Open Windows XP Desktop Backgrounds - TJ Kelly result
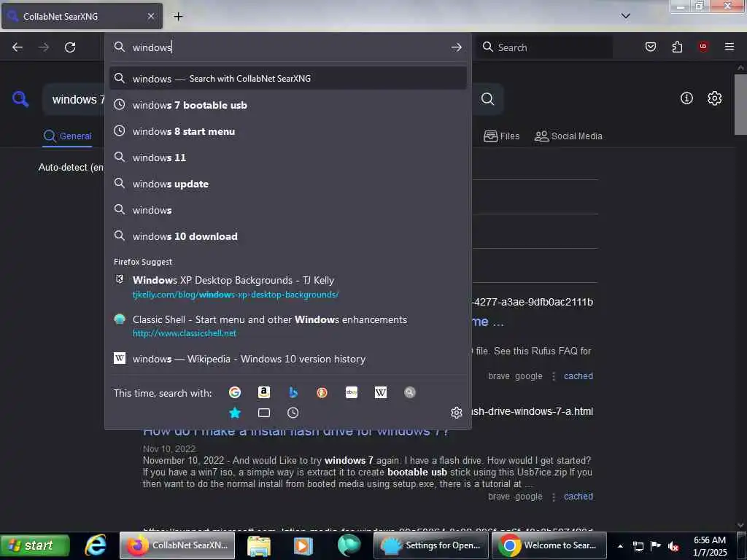The image size is (747, 560). (287, 287)
